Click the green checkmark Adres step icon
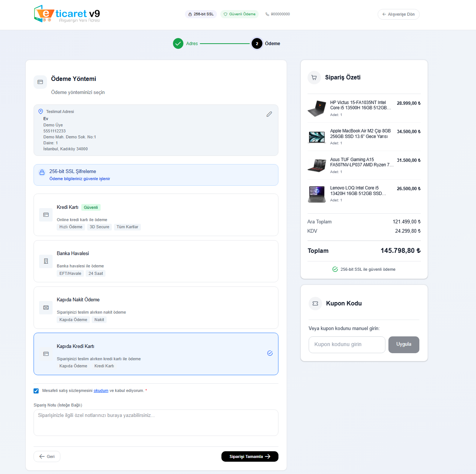This screenshot has width=476, height=474. tap(178, 44)
